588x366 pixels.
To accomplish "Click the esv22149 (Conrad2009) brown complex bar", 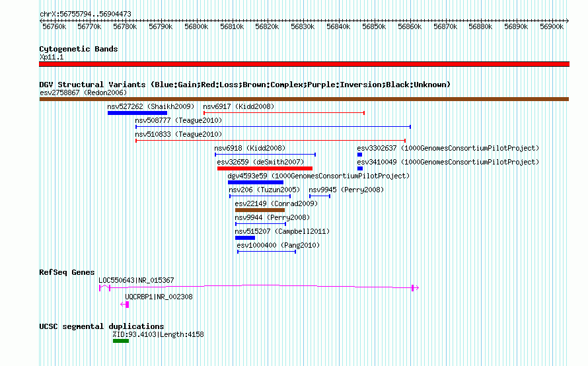I will click(260, 210).
